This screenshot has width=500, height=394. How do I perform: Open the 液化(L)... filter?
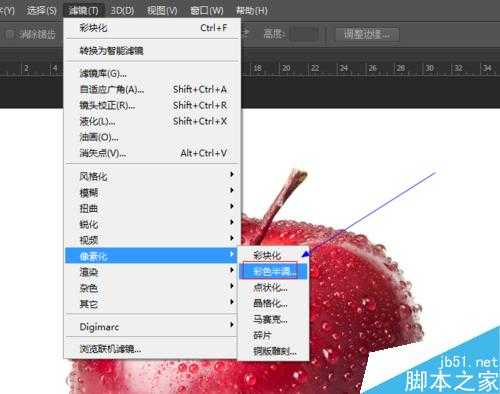[x=152, y=121]
